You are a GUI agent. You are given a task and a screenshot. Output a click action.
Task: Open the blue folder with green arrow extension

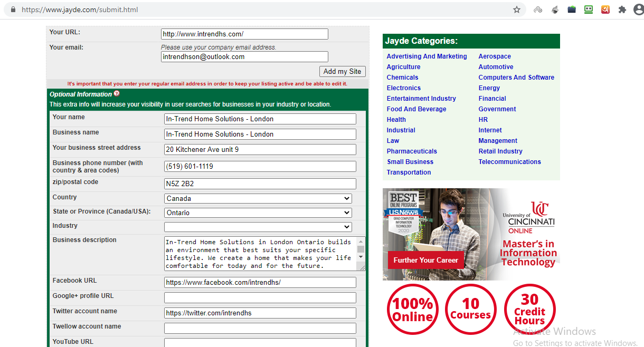pyautogui.click(x=572, y=9)
